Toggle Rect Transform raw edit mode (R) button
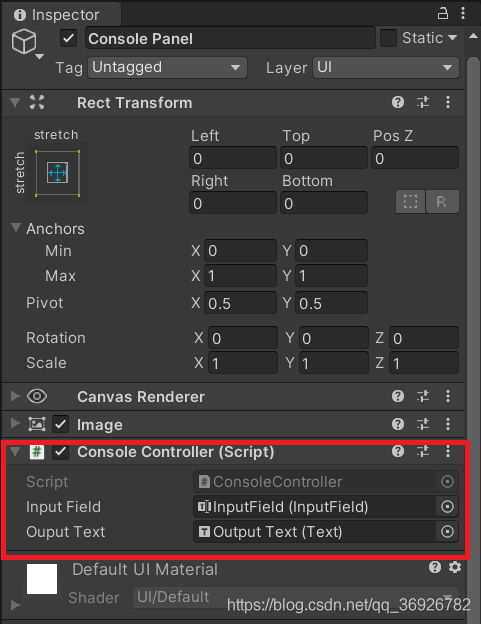 click(442, 202)
